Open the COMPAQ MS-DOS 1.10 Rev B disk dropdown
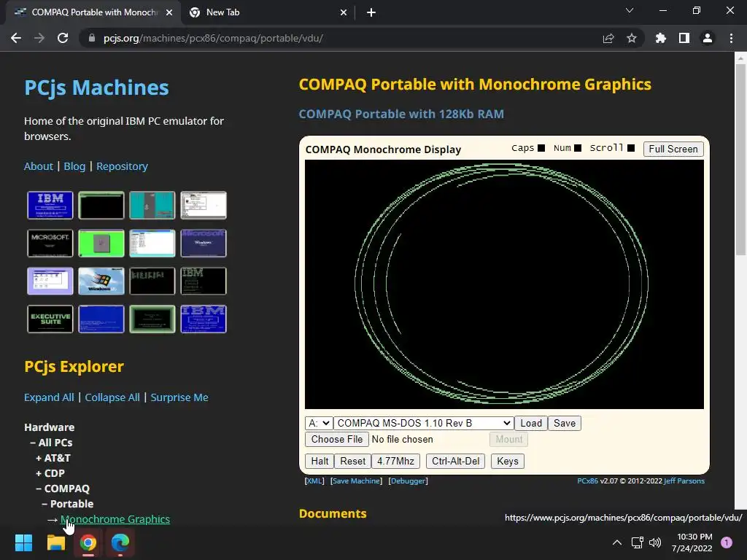747x560 pixels. coord(424,424)
